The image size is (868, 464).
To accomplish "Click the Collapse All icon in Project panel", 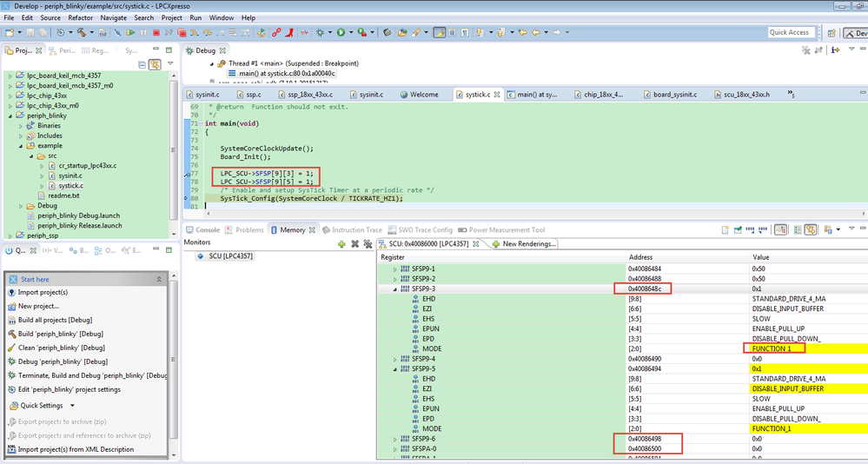I will pos(142,65).
